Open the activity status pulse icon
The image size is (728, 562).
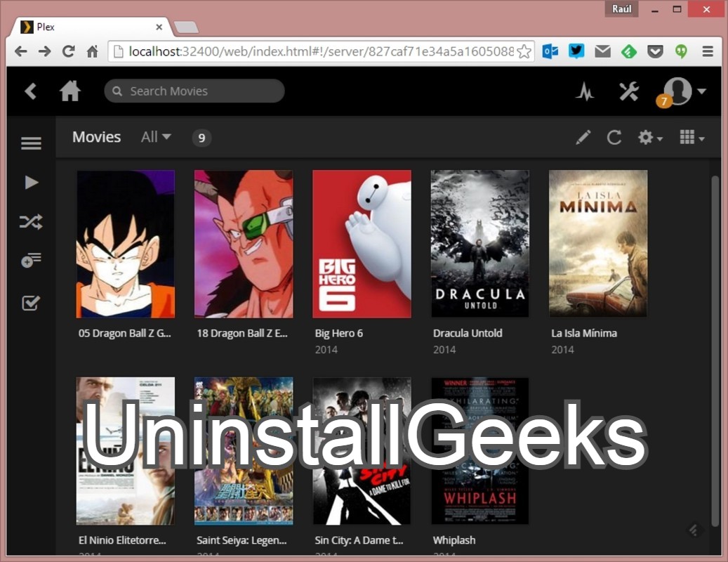pos(585,91)
